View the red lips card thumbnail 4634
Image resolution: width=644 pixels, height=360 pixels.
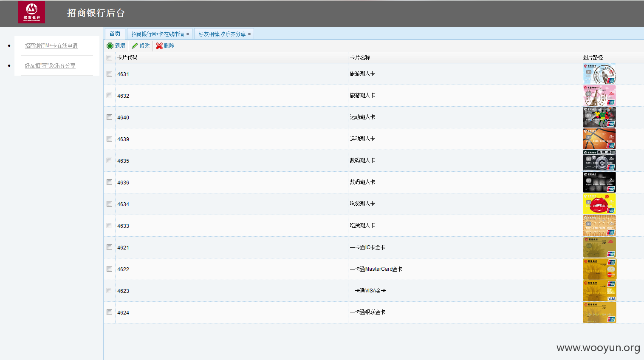click(x=599, y=204)
